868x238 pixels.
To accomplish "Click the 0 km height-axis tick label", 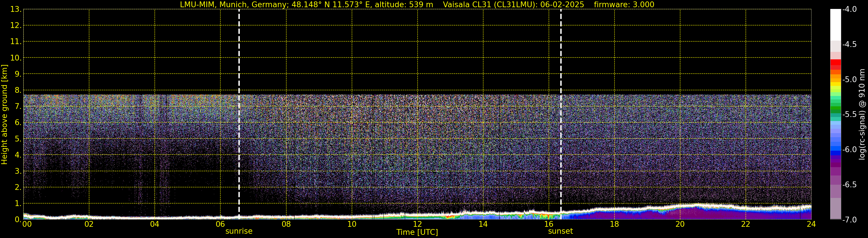I will (18, 220).
